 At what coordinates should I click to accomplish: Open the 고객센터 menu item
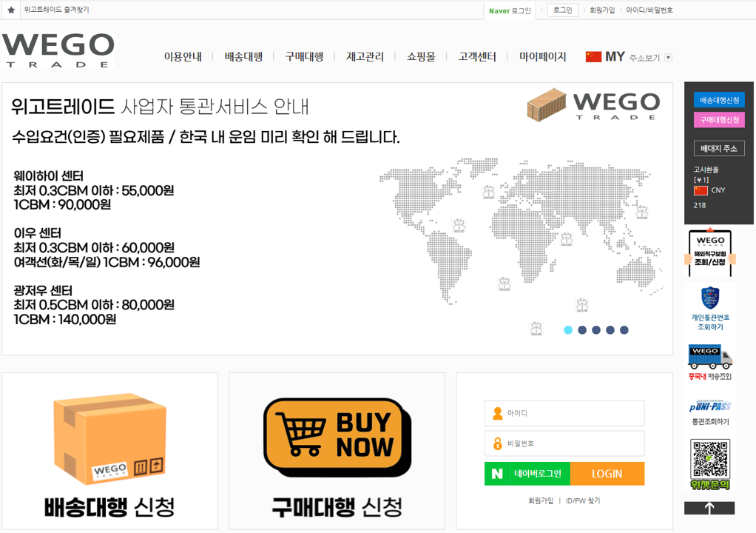(x=477, y=57)
